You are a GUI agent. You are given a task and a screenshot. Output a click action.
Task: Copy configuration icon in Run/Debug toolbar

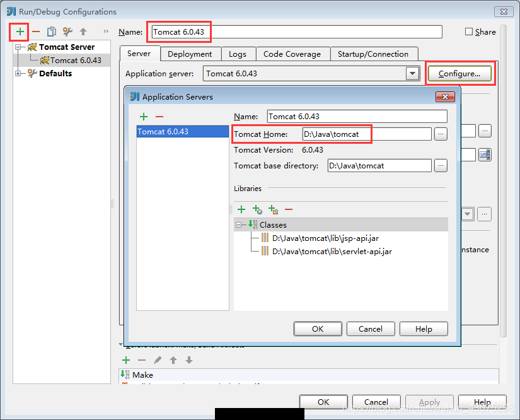52,32
